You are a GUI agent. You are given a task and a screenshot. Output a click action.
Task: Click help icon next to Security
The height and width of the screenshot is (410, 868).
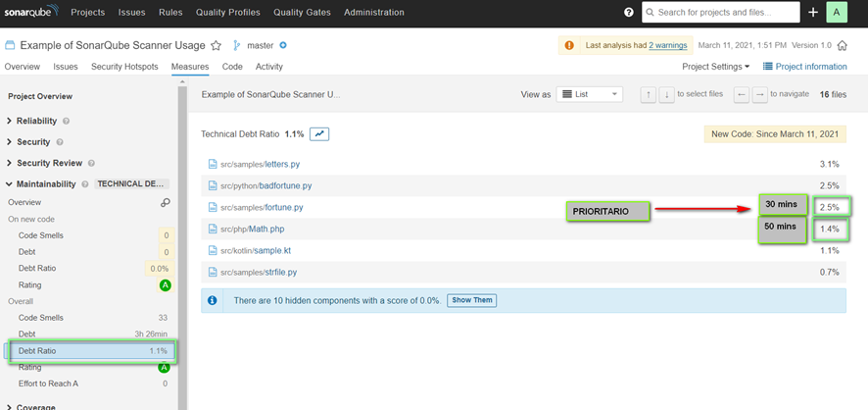(60, 142)
